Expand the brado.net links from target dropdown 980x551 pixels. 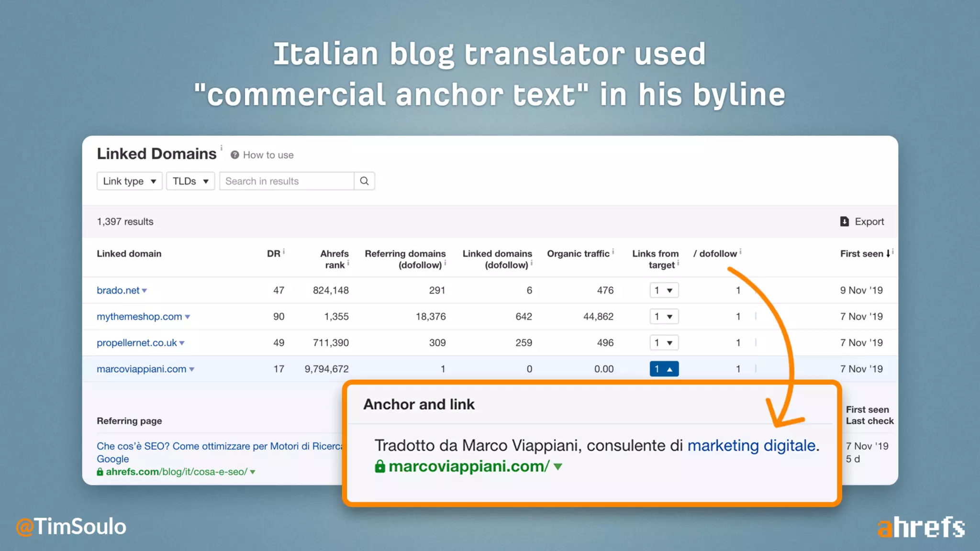(664, 290)
